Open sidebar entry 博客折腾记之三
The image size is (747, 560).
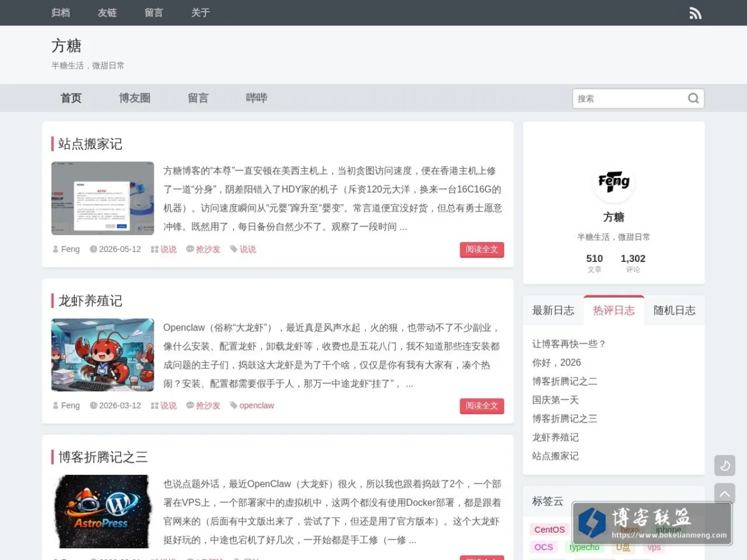[565, 418]
